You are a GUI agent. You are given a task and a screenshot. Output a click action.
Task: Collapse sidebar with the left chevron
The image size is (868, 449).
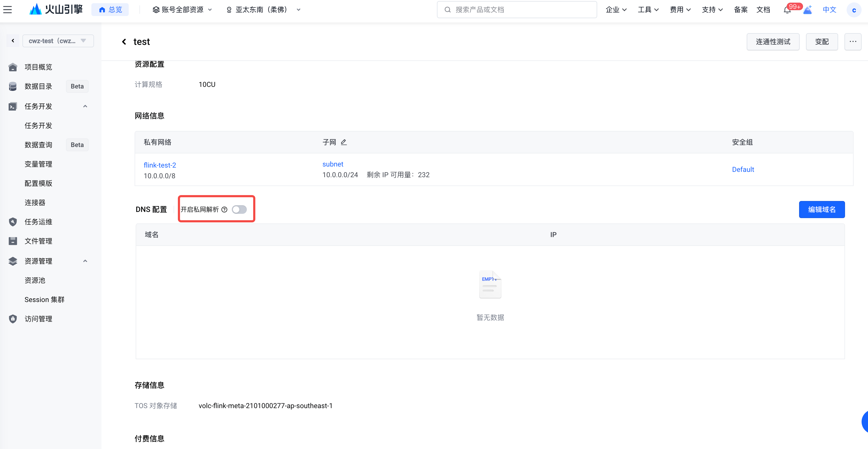tap(13, 41)
